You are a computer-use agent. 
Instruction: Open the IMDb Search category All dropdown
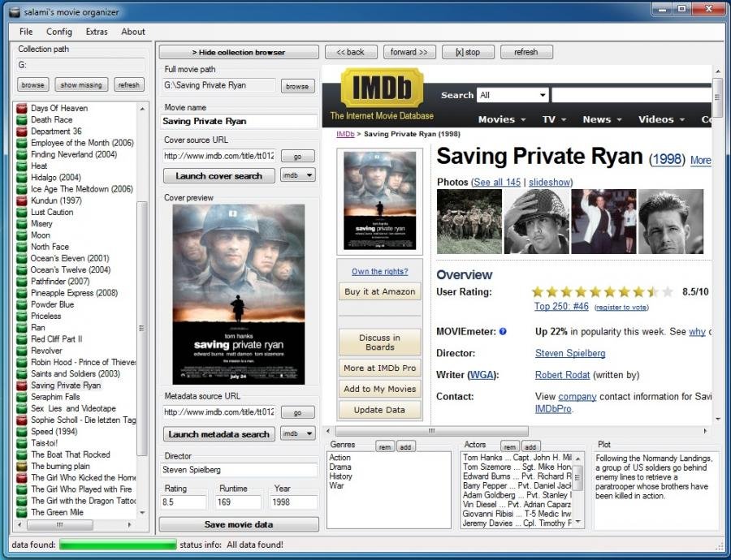click(x=512, y=95)
